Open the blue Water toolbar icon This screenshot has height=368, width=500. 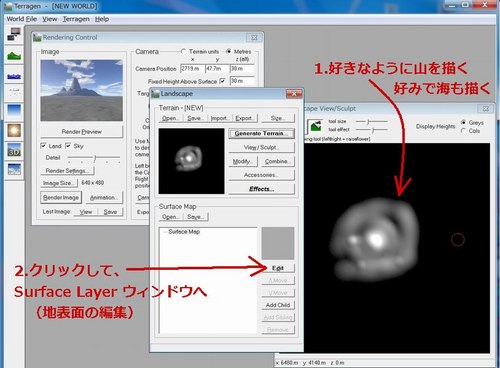14,76
